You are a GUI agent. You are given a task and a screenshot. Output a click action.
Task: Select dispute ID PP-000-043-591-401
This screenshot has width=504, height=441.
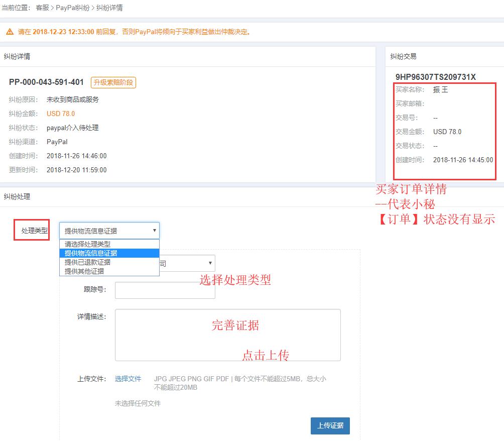(46, 82)
